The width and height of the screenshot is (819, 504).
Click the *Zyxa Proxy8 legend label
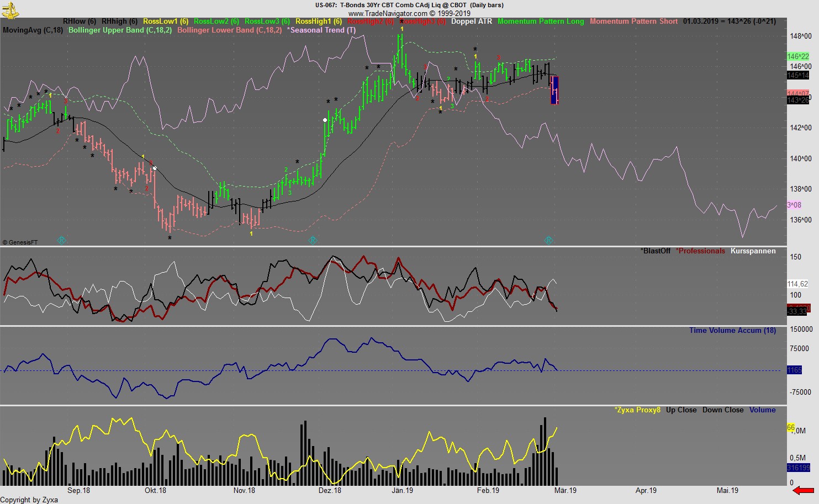tap(637, 410)
